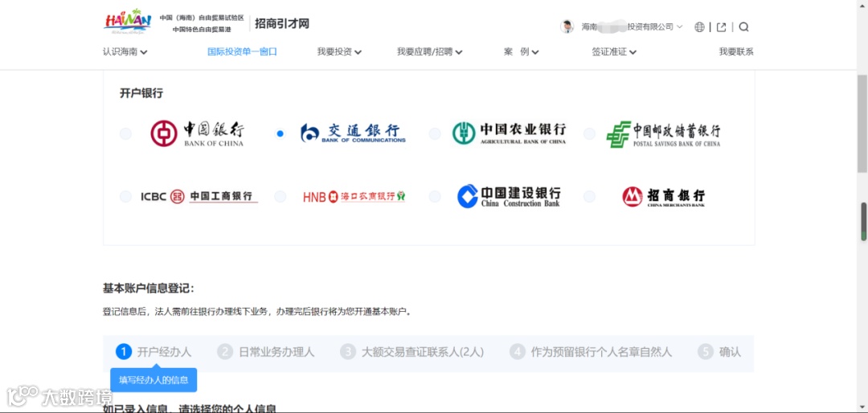868x413 pixels.
Task: Select the 招商银行 radio button
Action: click(x=590, y=197)
